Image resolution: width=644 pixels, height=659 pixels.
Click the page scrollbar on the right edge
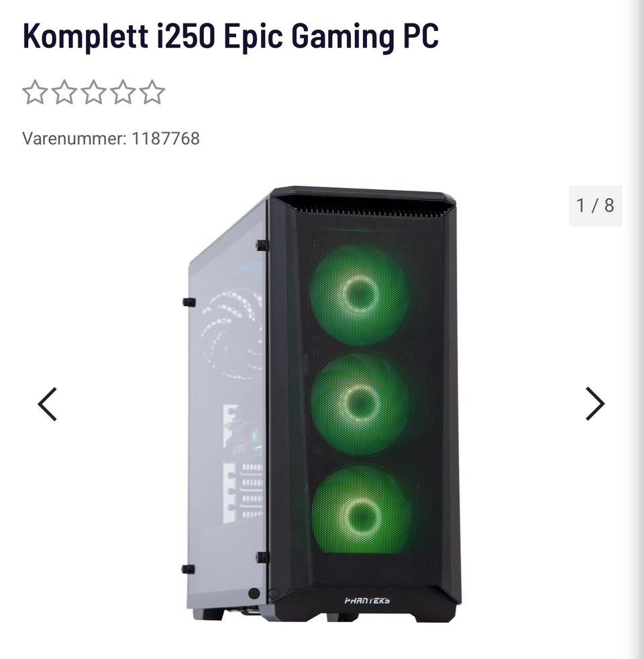click(x=638, y=329)
